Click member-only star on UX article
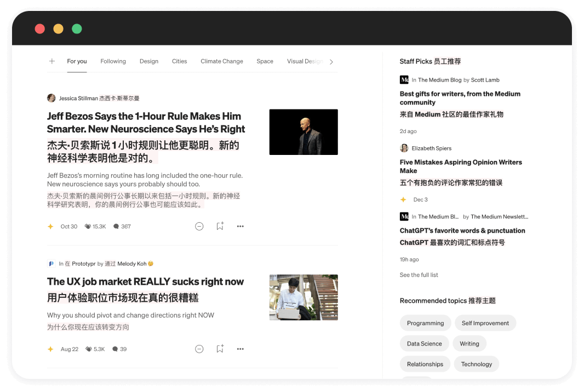Image resolution: width=584 pixels, height=392 pixels. [x=50, y=349]
